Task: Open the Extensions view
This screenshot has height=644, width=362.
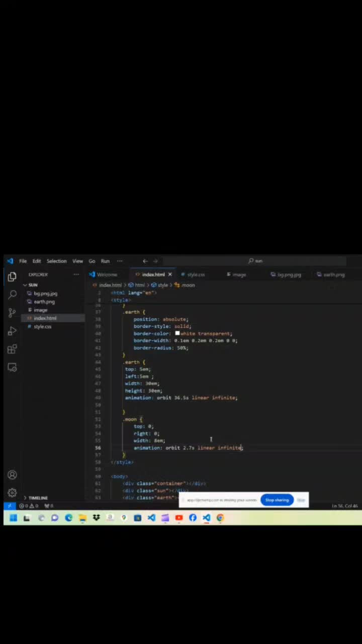Action: [13, 349]
